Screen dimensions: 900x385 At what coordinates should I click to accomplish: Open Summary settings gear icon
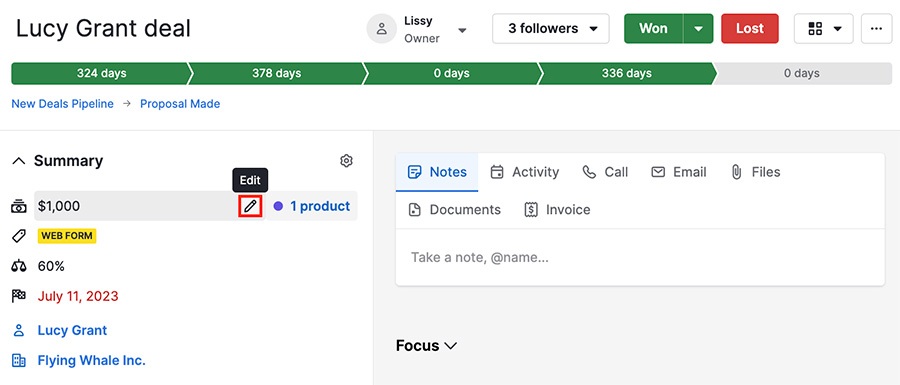(346, 161)
